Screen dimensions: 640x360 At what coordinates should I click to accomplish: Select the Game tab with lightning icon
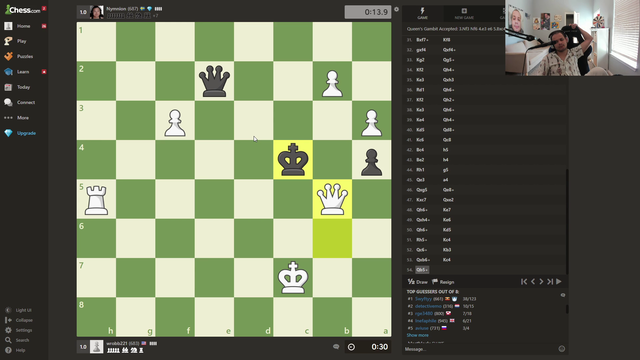(422, 13)
